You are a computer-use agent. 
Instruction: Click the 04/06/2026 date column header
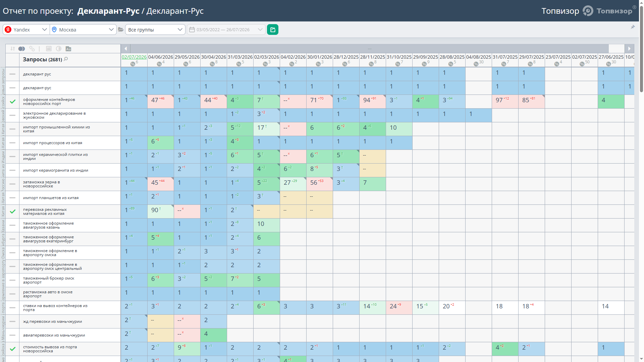[x=161, y=57]
